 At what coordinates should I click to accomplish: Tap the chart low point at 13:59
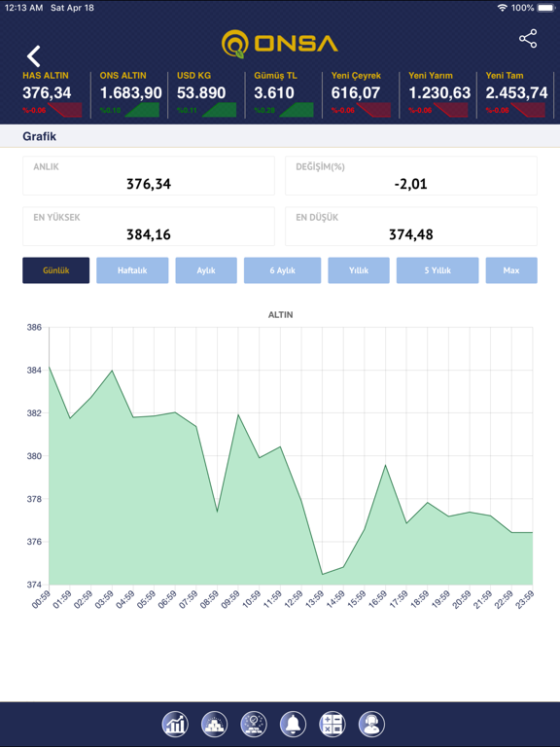point(323,574)
